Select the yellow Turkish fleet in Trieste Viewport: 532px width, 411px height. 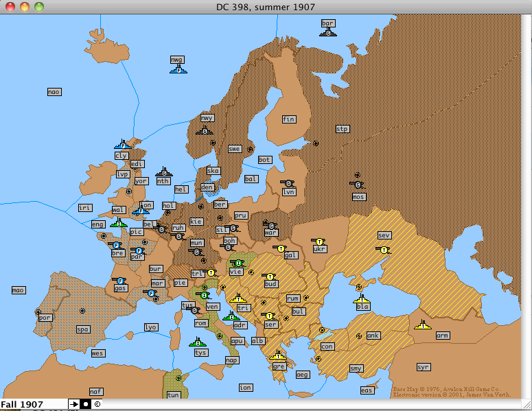238,298
